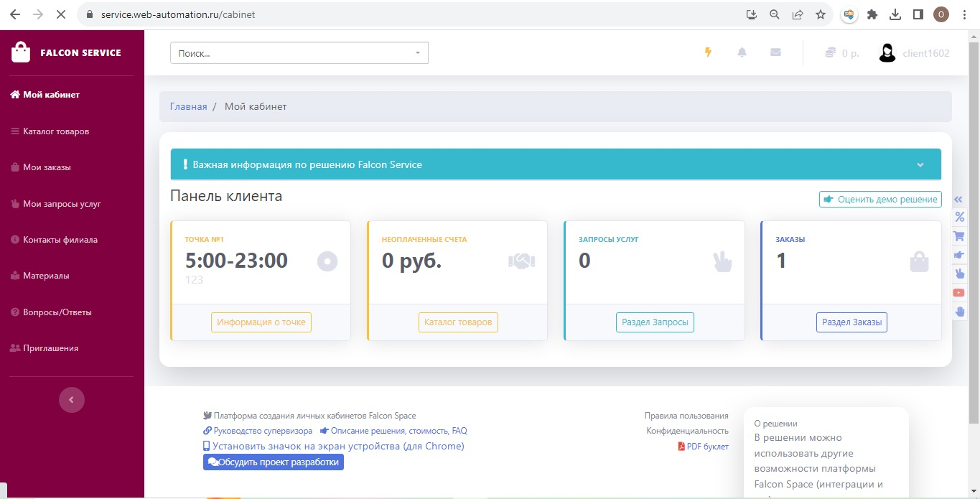The image size is (980, 499).
Task: Click Раздел Заказы button
Action: [x=851, y=322]
